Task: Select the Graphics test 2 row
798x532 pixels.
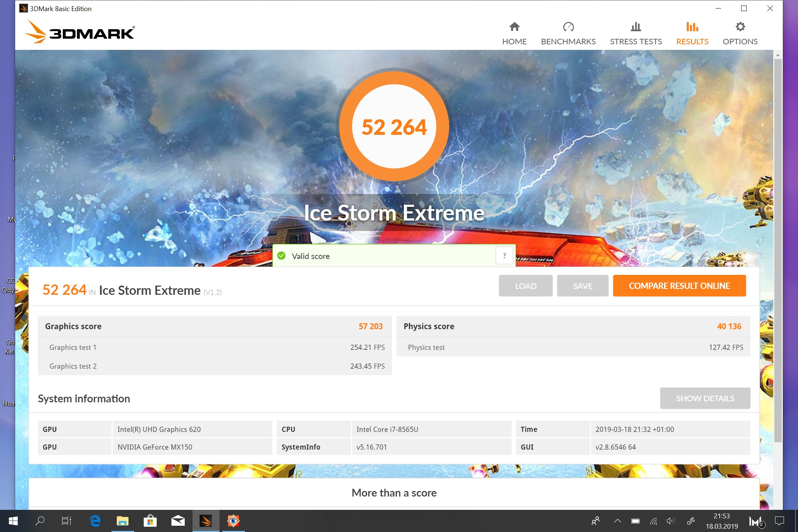Action: pyautogui.click(x=215, y=366)
